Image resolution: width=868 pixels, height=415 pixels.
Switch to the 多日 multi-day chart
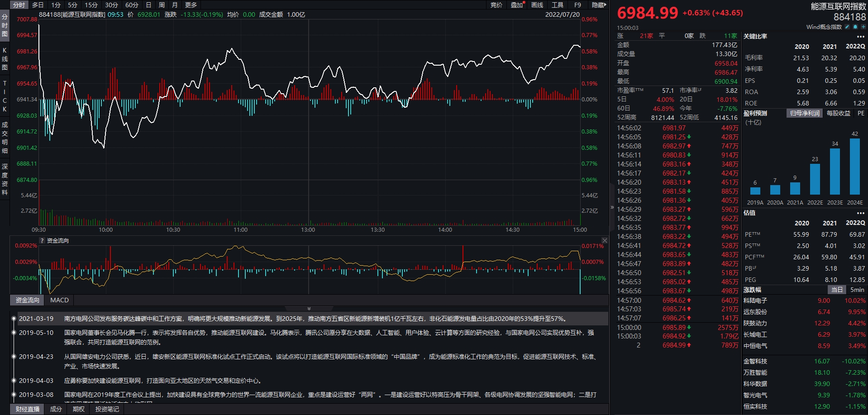[x=38, y=5]
